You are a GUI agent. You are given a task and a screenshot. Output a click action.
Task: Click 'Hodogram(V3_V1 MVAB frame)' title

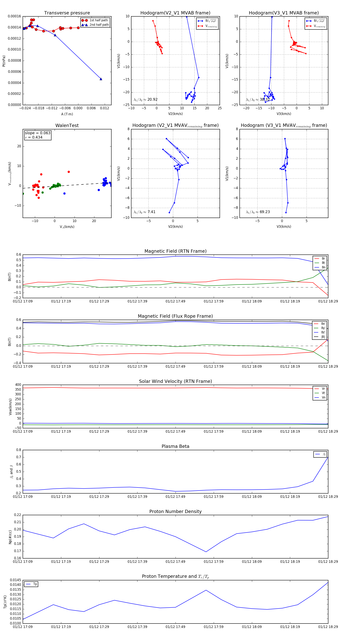coord(284,13)
